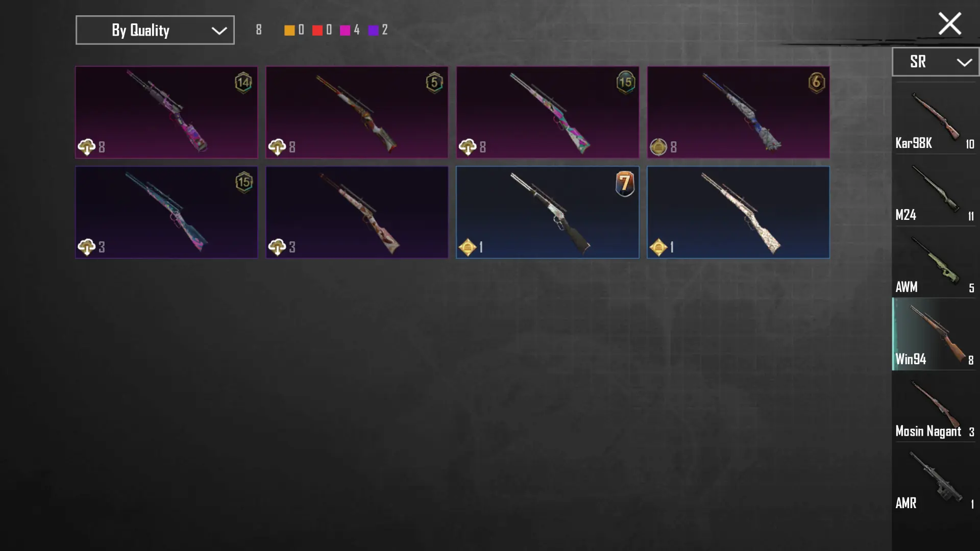Select the last blue-tier white patterned skin
Screen dimensions: 980x551
click(738, 212)
